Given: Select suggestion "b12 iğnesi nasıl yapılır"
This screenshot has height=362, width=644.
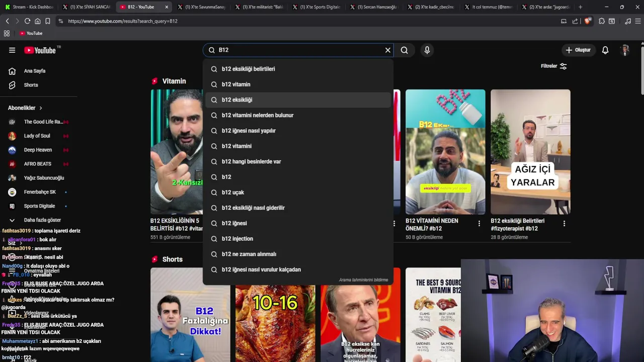Looking at the screenshot, I should (x=298, y=131).
